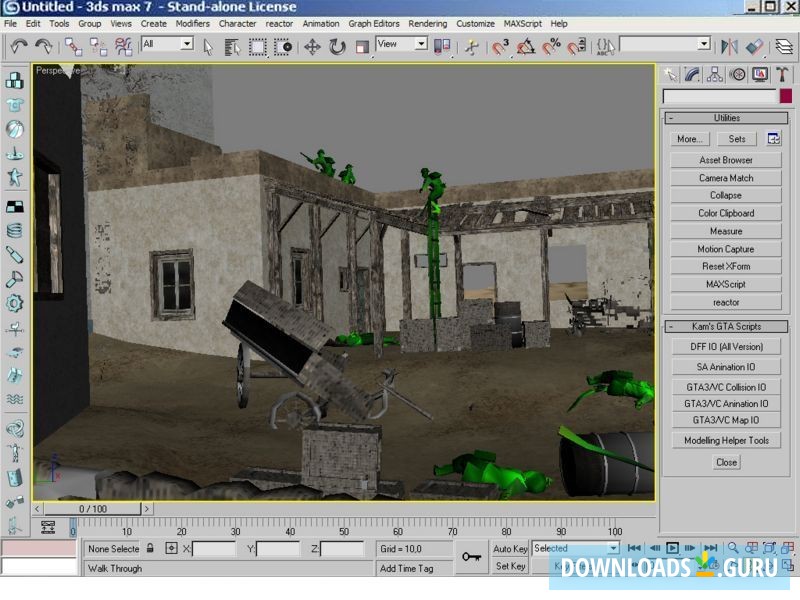Viewport: 800px width, 600px height.
Task: Click the X coordinate field
Action: coord(214,548)
